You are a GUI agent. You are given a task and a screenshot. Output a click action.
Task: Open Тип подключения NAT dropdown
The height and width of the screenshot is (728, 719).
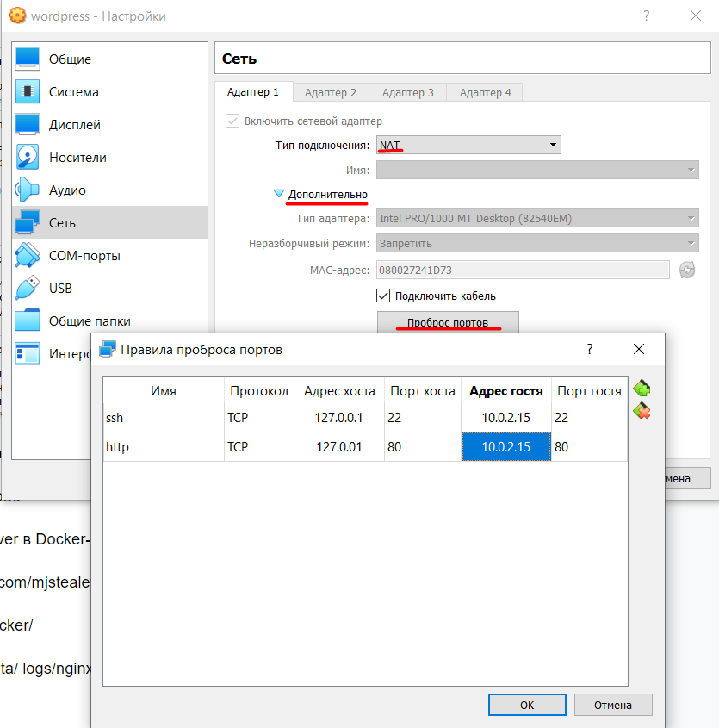click(468, 145)
